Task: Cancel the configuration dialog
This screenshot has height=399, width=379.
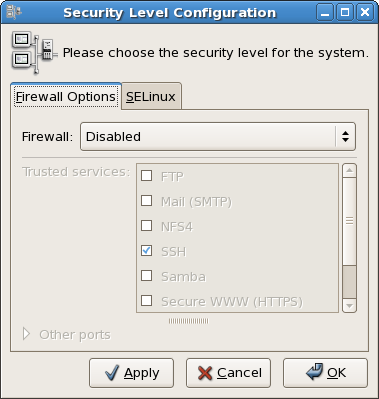Action: tap(228, 373)
